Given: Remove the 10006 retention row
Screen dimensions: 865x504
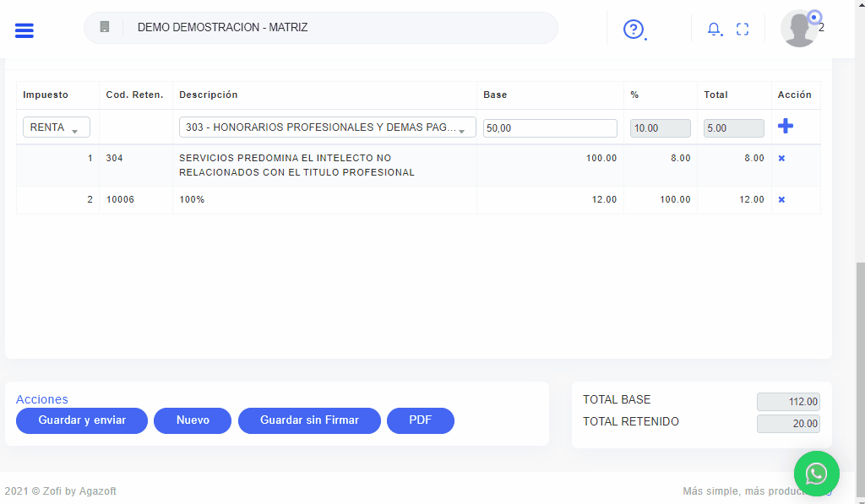Looking at the screenshot, I should [x=781, y=200].
